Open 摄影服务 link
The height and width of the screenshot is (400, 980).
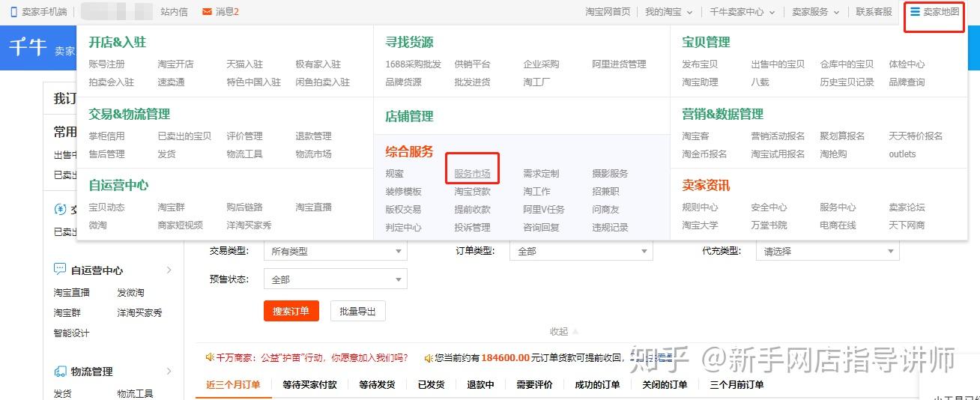click(x=610, y=173)
